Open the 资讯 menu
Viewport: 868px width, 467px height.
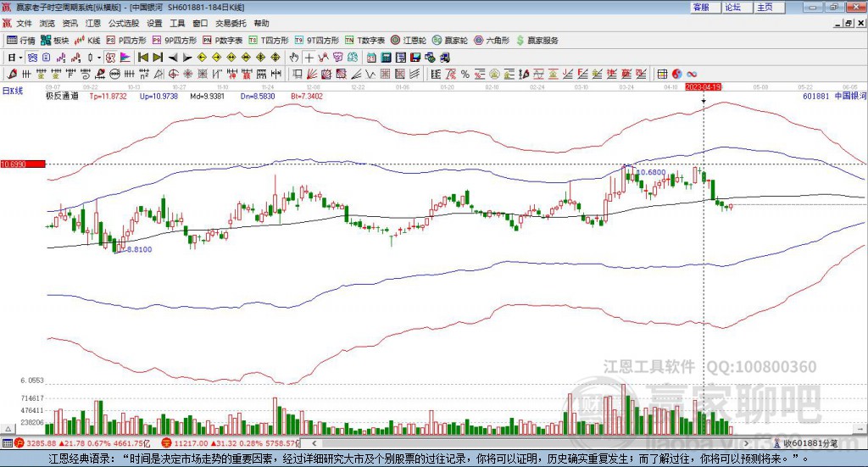pos(70,23)
